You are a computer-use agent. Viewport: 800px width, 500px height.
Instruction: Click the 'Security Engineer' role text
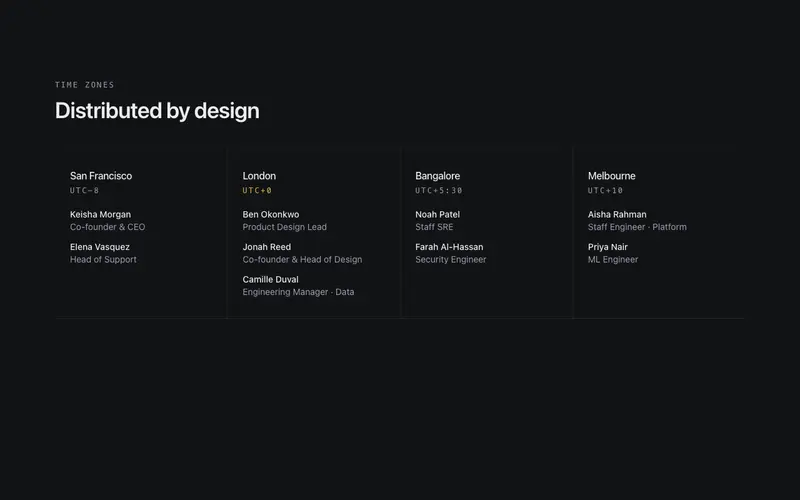point(451,260)
